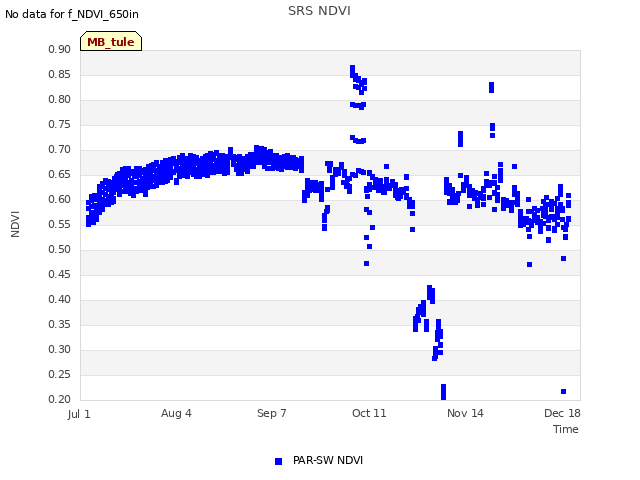The height and width of the screenshot is (480, 640).
Task: Click the Jul 1 x-axis label
Action: 79,414
